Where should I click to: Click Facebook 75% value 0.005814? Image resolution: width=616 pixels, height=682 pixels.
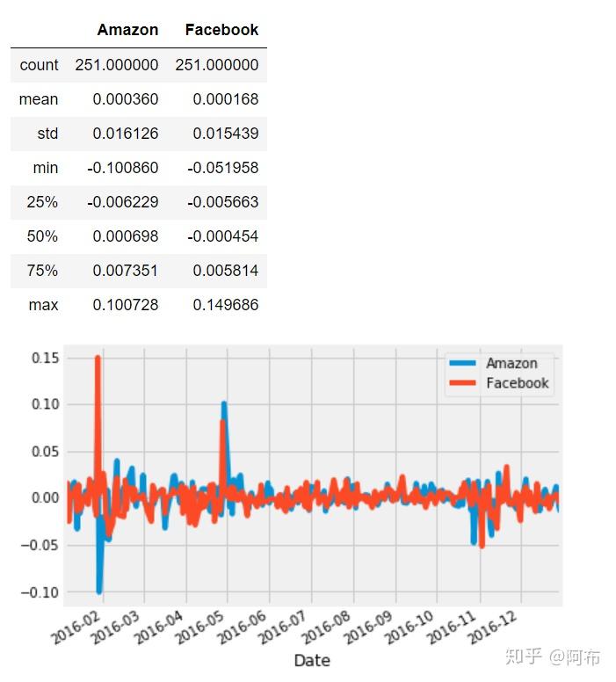click(x=225, y=271)
